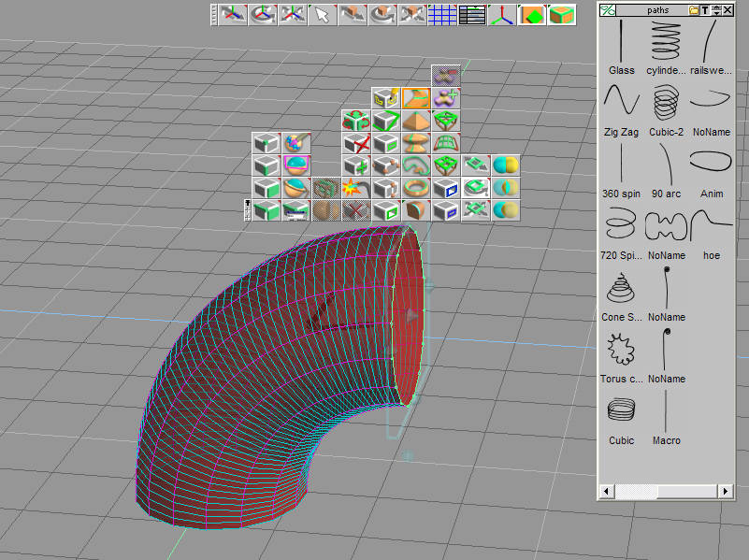Click the cube with green plus icon
This screenshot has width=749, height=560.
[x=356, y=165]
